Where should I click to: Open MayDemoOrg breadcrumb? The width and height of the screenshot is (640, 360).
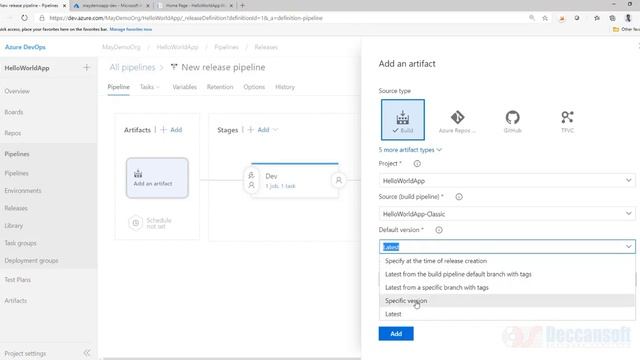(x=121, y=47)
